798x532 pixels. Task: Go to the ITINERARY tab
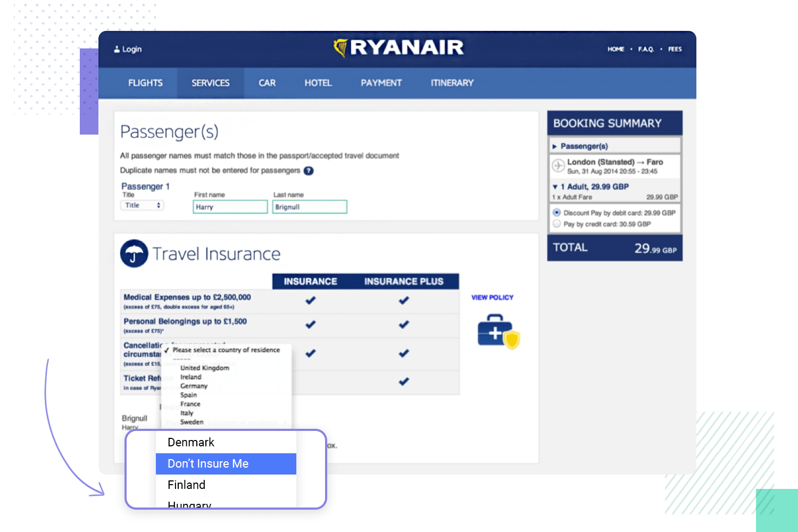tap(452, 83)
